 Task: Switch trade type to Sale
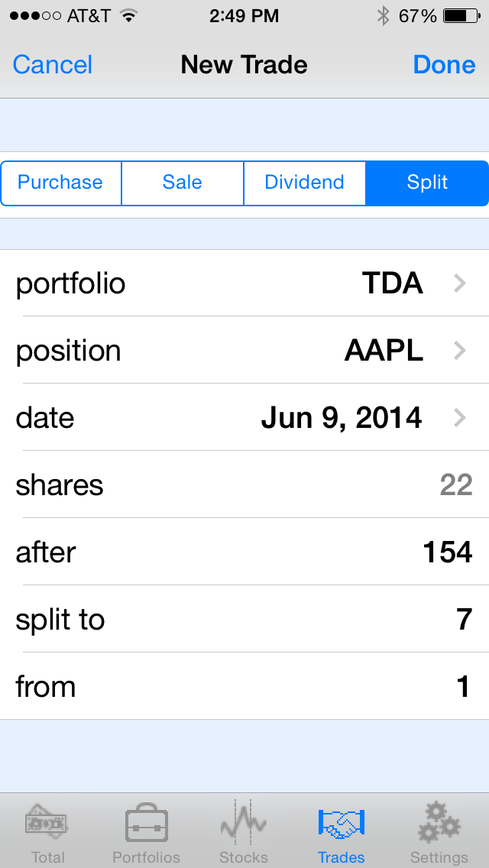pyautogui.click(x=183, y=183)
